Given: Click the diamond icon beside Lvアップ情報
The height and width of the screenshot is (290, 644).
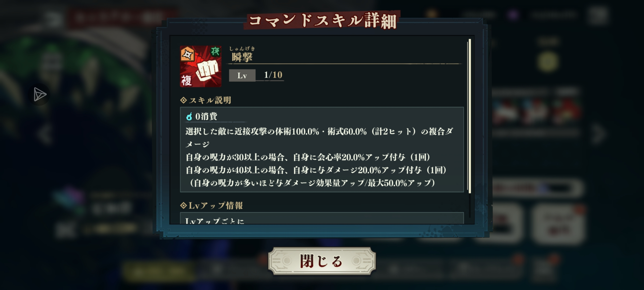Looking at the screenshot, I should point(184,206).
